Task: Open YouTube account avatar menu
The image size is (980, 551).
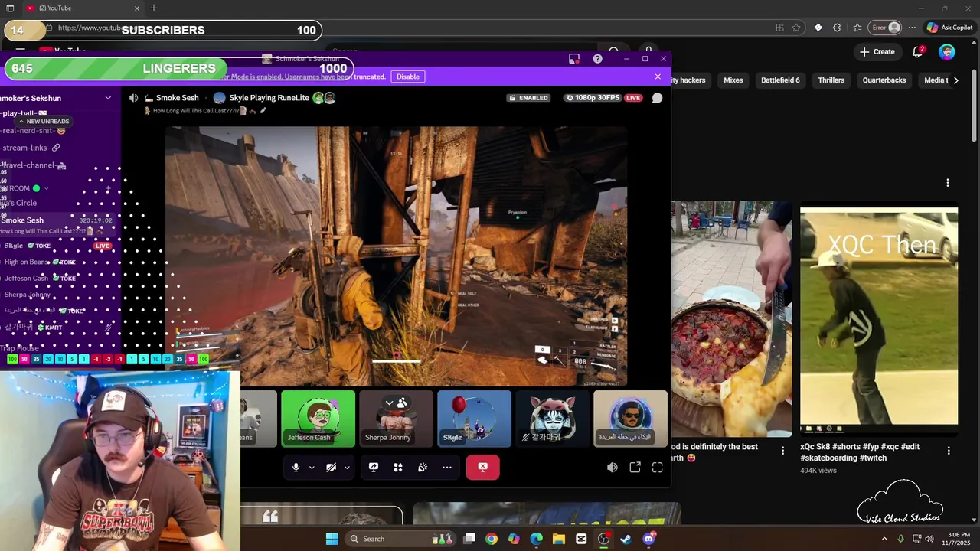Action: pyautogui.click(x=947, y=52)
